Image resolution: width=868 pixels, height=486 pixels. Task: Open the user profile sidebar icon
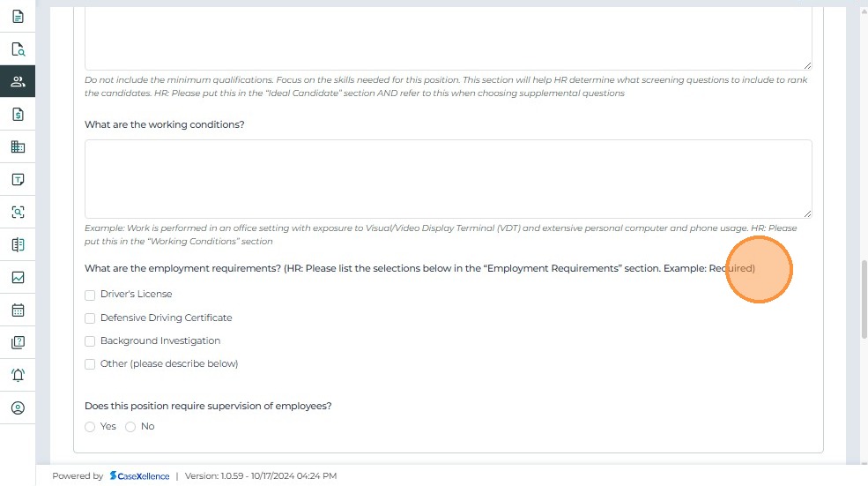pos(18,408)
